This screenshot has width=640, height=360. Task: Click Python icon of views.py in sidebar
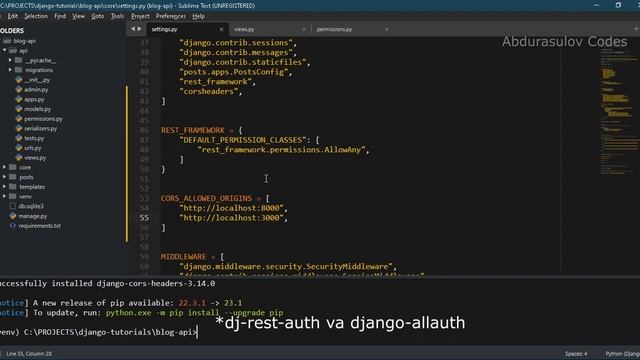tap(19, 158)
